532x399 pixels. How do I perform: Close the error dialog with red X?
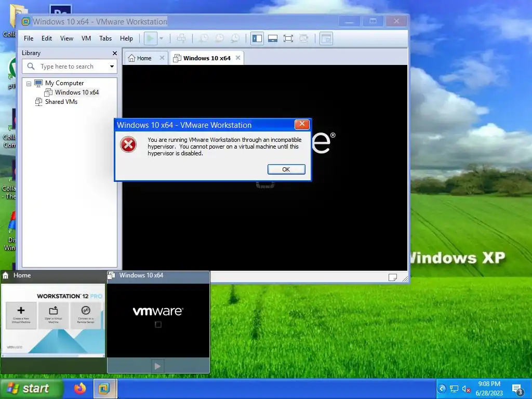[x=302, y=124]
